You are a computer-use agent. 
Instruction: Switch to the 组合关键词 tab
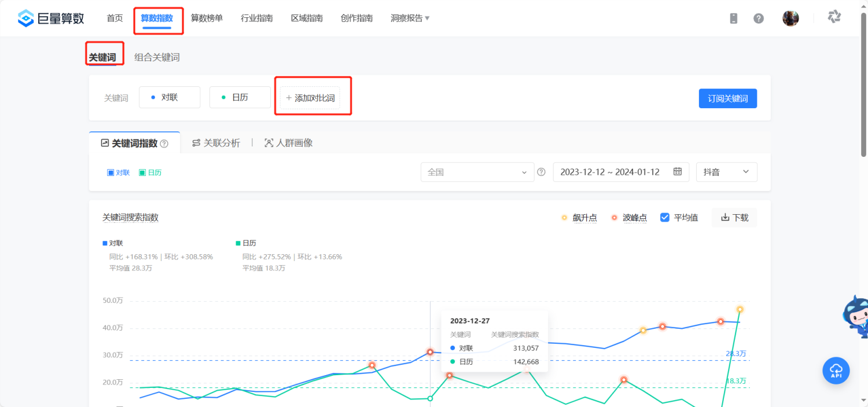[157, 57]
